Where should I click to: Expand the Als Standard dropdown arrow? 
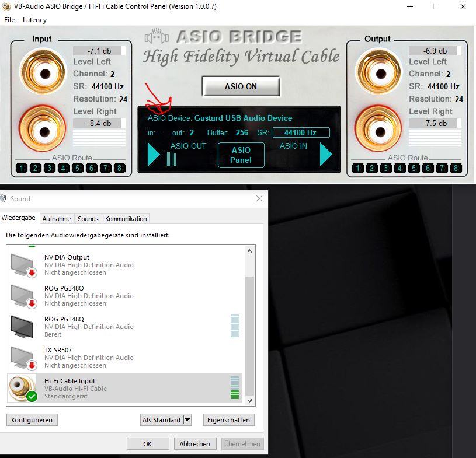point(187,420)
